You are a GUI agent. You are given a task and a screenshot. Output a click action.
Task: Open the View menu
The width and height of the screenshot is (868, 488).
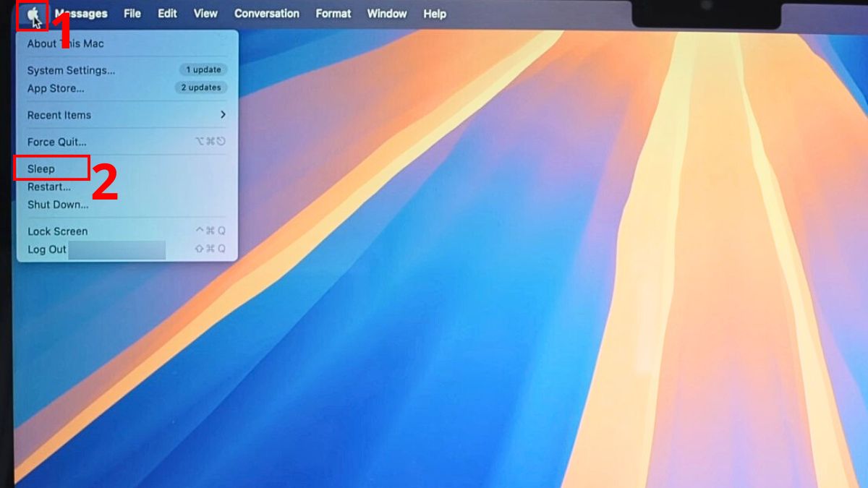click(205, 13)
